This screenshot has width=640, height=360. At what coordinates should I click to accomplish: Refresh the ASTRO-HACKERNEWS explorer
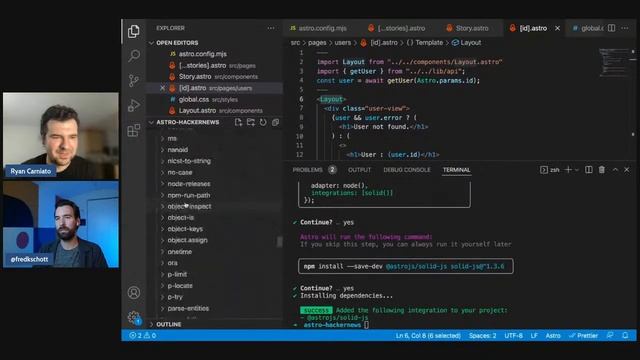[263, 122]
